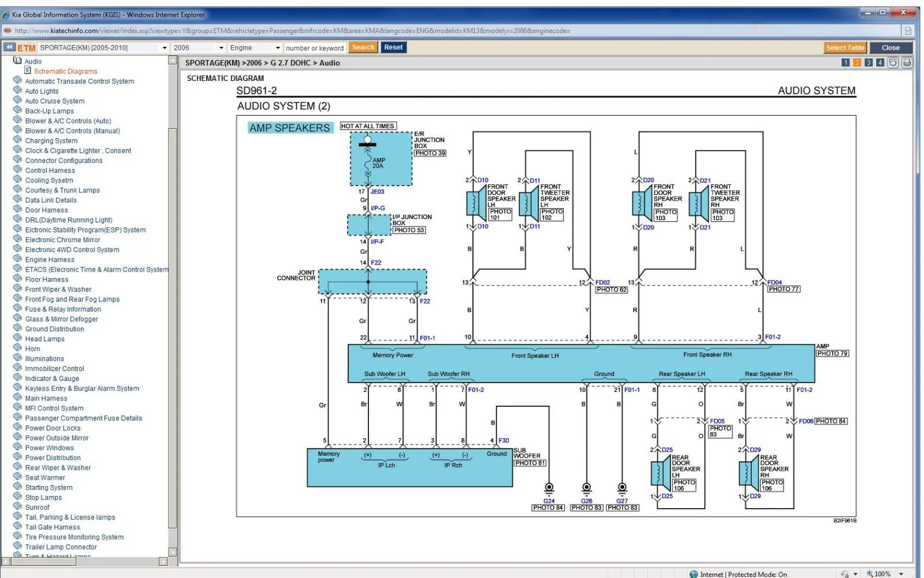
Task: Open Tire Pressure Monitoring System
Action: [74, 536]
